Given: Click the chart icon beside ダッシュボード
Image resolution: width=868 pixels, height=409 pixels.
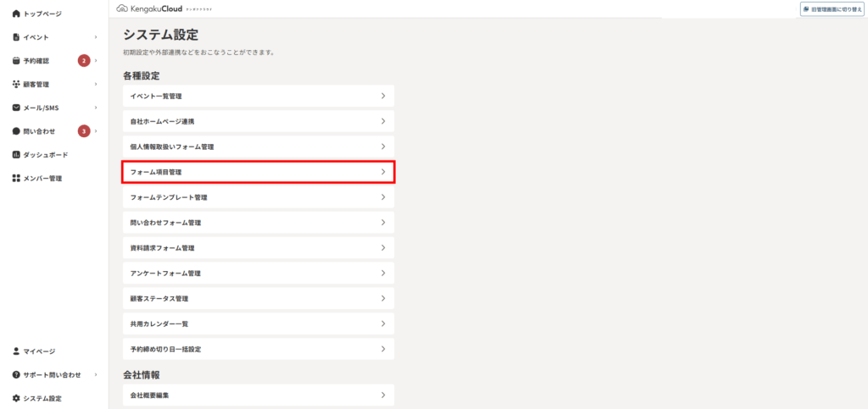Looking at the screenshot, I should (16, 155).
